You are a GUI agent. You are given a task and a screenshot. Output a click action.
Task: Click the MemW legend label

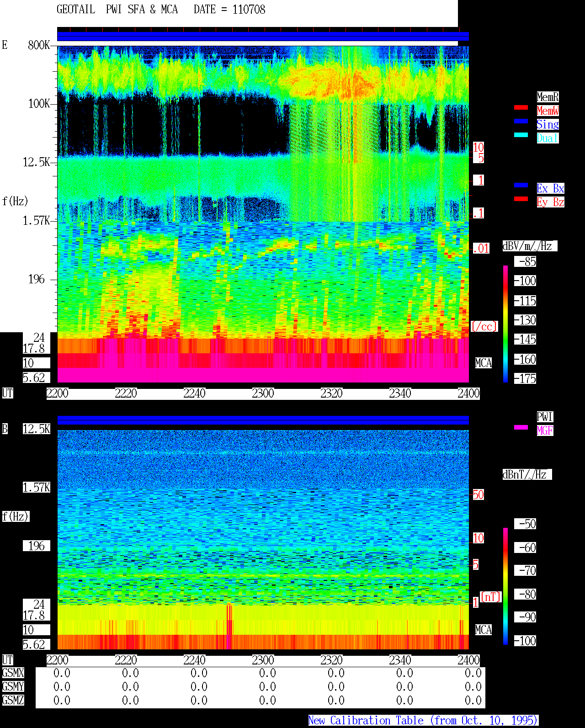pos(548,111)
